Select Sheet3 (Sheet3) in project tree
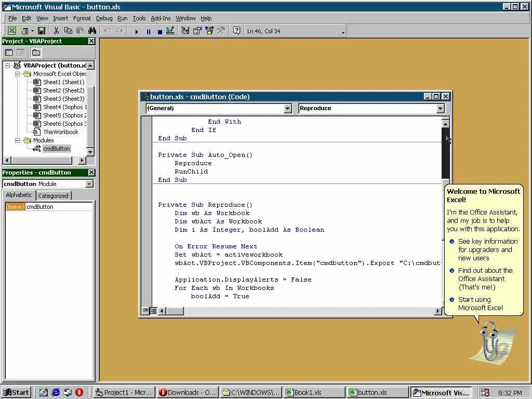532x399 pixels. pyautogui.click(x=63, y=99)
